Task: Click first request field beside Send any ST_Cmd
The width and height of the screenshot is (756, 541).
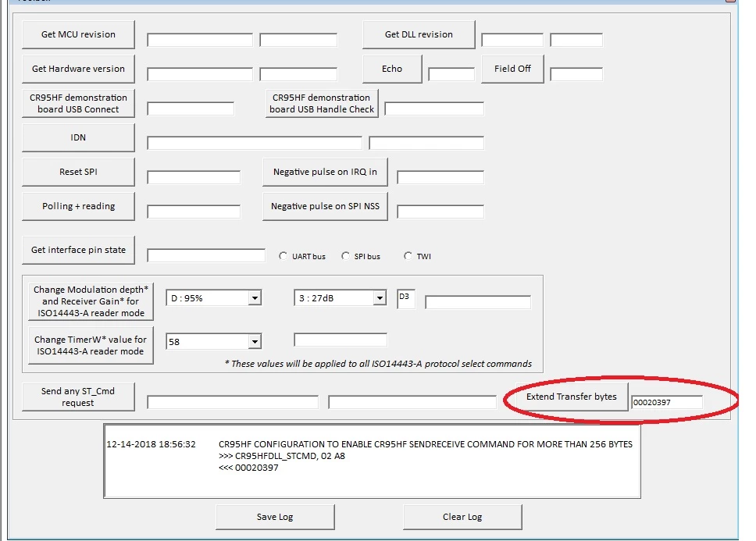Action: [x=233, y=402]
